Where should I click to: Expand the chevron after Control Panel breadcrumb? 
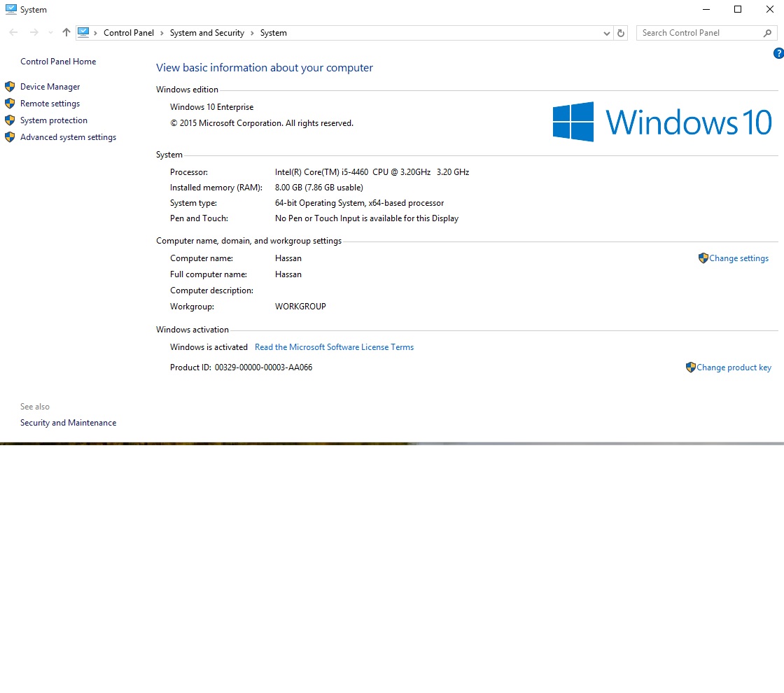pos(162,33)
